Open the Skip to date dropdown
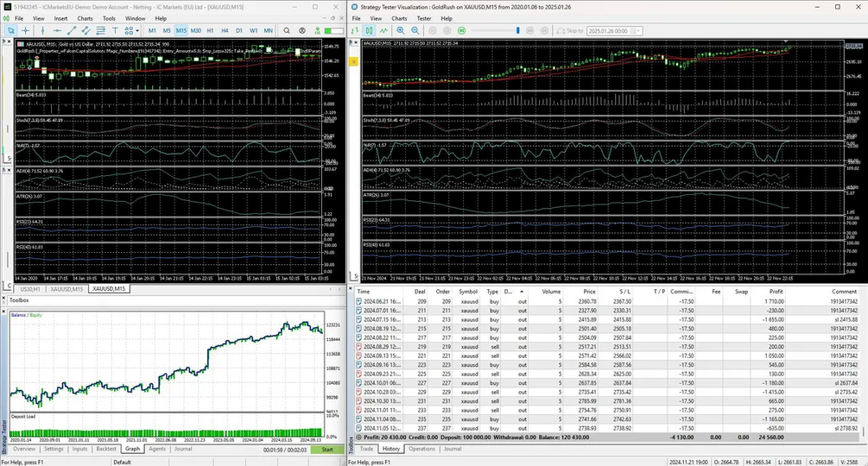868x466 pixels. (x=637, y=31)
